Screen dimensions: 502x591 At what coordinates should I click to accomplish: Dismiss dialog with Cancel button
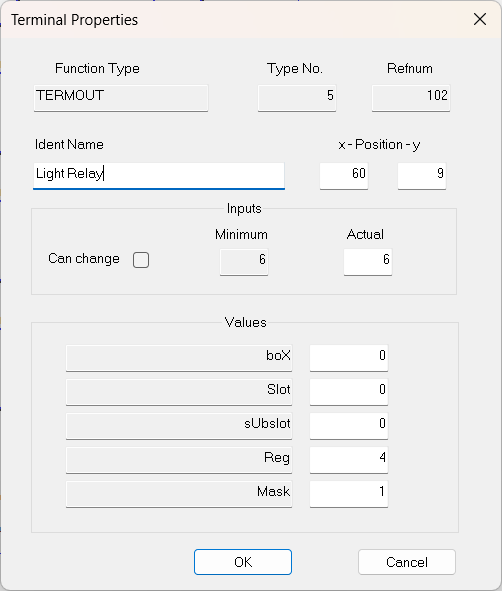click(x=407, y=562)
